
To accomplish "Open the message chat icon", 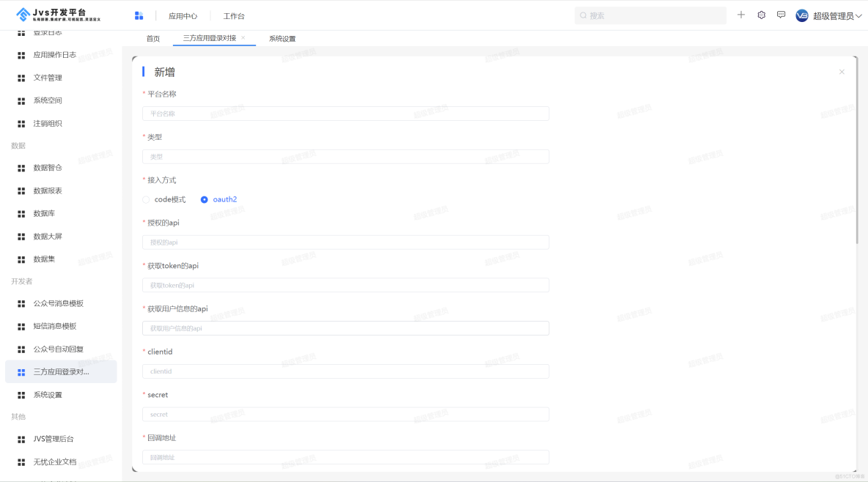I will pos(781,15).
